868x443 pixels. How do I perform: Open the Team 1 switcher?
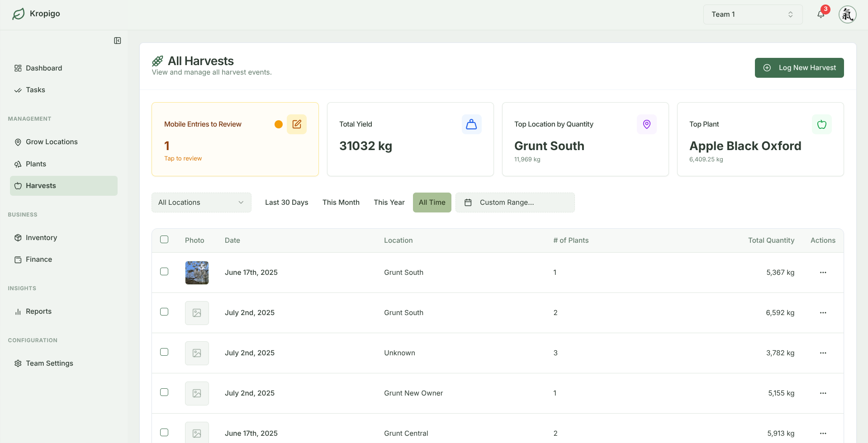752,14
